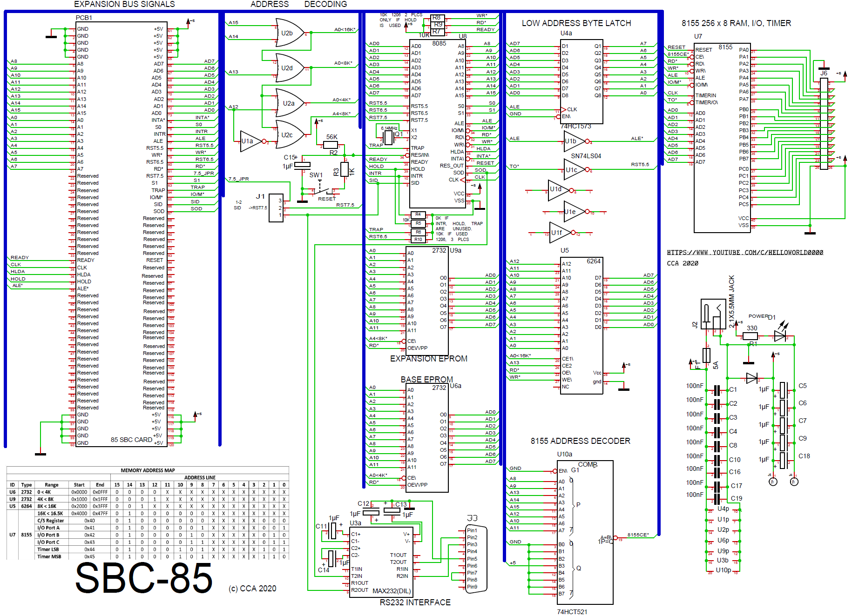Click the D1 power LED symbol
This screenshot has width=852, height=616.
pyautogui.click(x=780, y=335)
